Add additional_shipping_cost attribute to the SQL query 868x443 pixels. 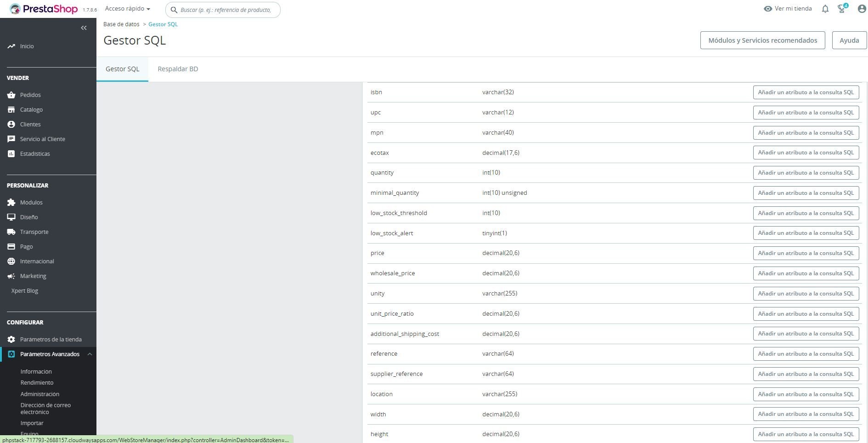pos(806,334)
